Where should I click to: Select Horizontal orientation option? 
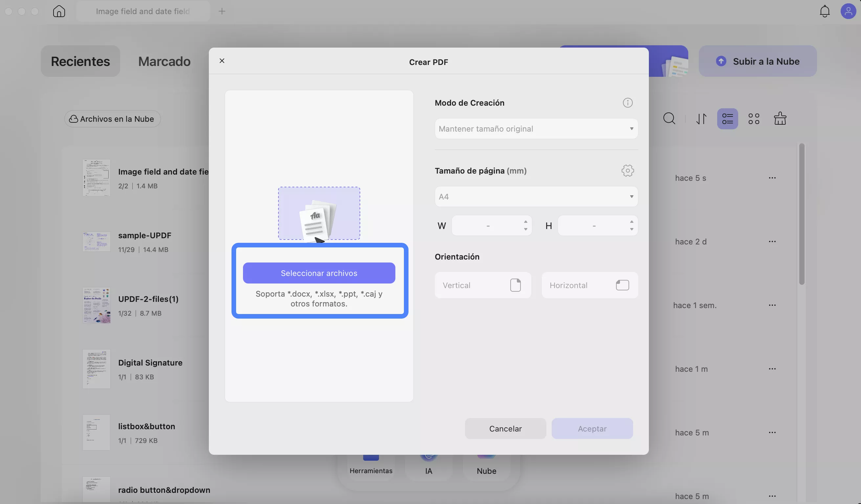[x=589, y=285]
